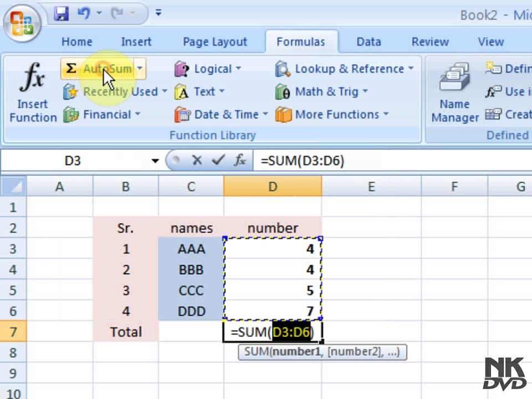Image resolution: width=532 pixels, height=399 pixels.
Task: Open the undo history dropdown arrow
Action: click(x=99, y=13)
